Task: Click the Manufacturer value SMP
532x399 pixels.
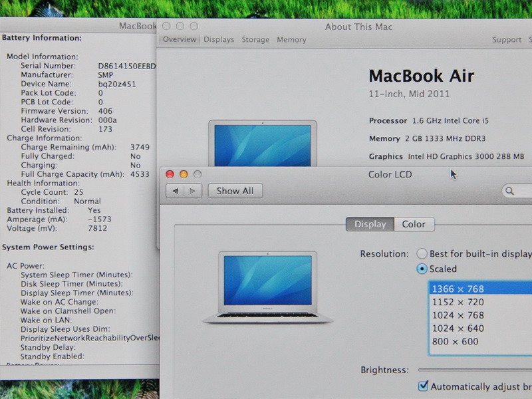Action: [106, 75]
